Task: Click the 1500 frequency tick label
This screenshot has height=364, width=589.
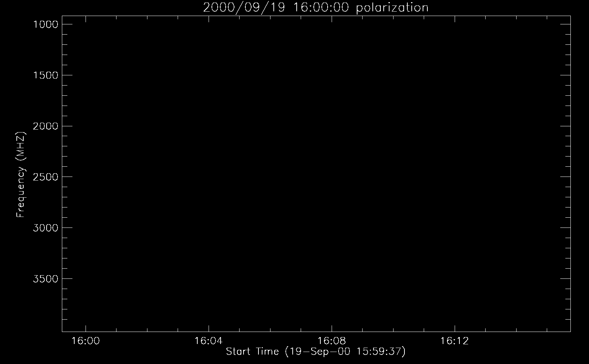Action: pos(46,75)
